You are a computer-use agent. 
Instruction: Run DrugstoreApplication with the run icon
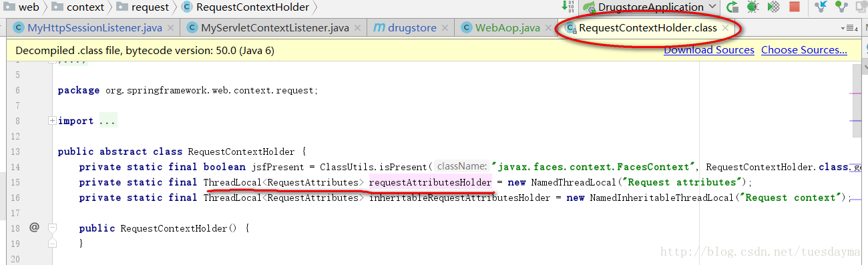click(x=732, y=7)
